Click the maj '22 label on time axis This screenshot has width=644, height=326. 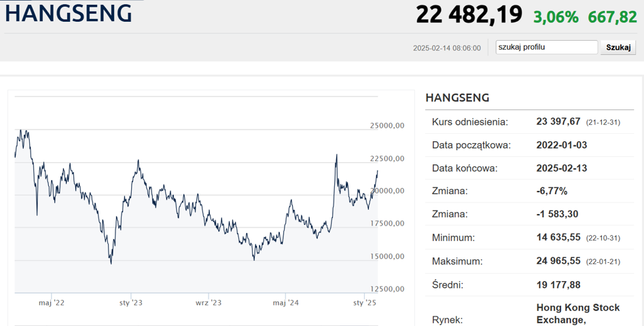[x=52, y=303]
